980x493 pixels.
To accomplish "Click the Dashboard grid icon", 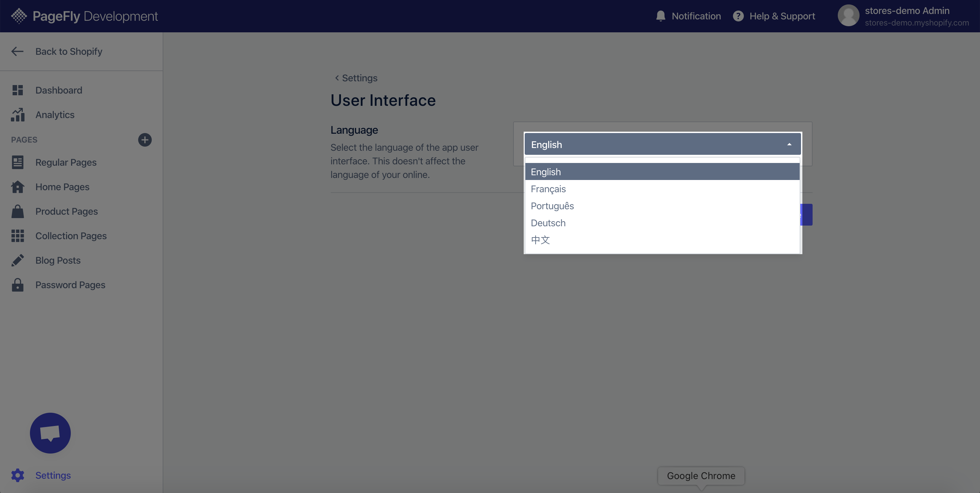I will coord(17,90).
